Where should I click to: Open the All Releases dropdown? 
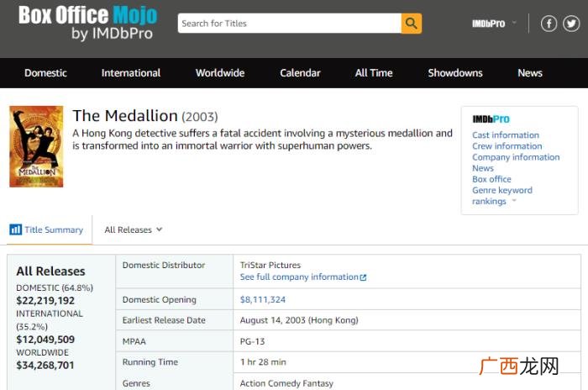click(x=133, y=229)
